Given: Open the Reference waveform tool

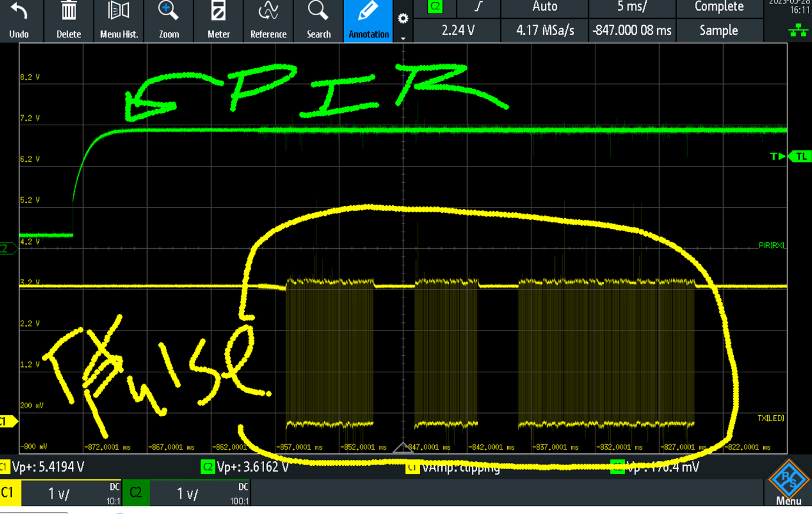Looking at the screenshot, I should point(268,21).
